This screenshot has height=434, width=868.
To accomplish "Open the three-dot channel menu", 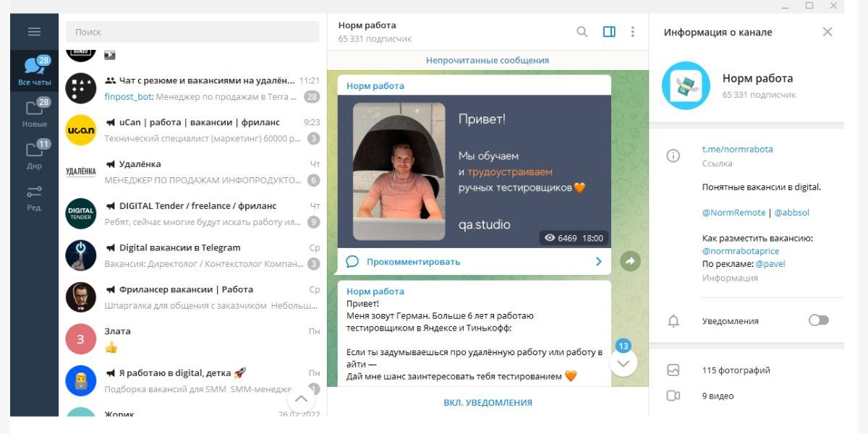I will pos(633,32).
